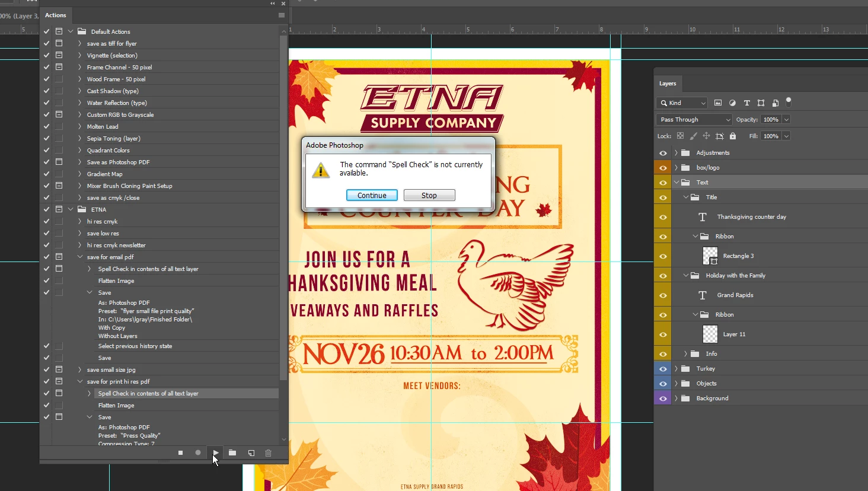The height and width of the screenshot is (491, 868).
Task: Click the Opacity 100% value field
Action: (x=771, y=120)
